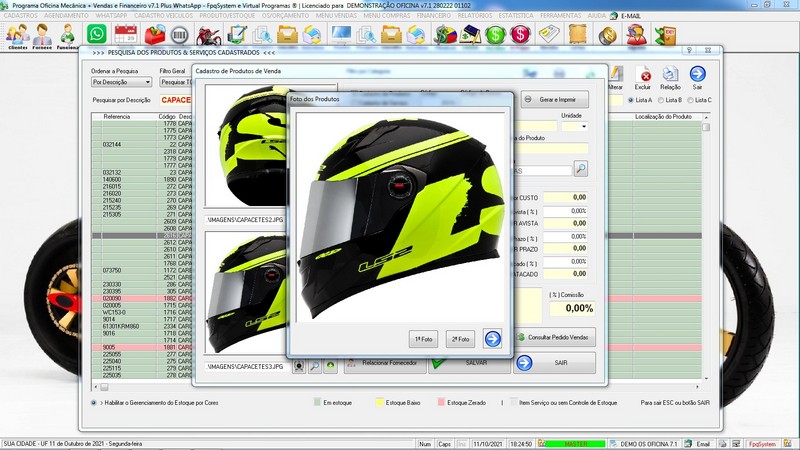Click the Gerar e Imprimir button
Viewport: 800px width, 450px height.
(555, 99)
